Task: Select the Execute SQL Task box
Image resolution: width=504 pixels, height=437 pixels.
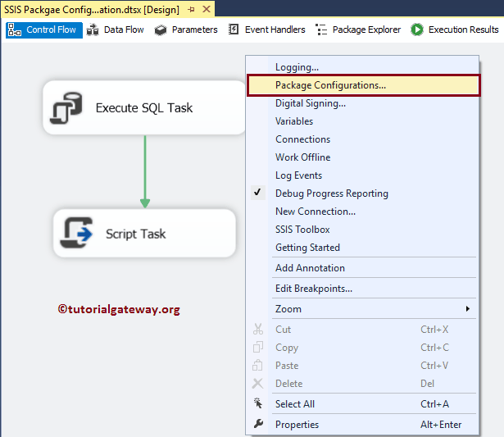Action: (x=144, y=107)
